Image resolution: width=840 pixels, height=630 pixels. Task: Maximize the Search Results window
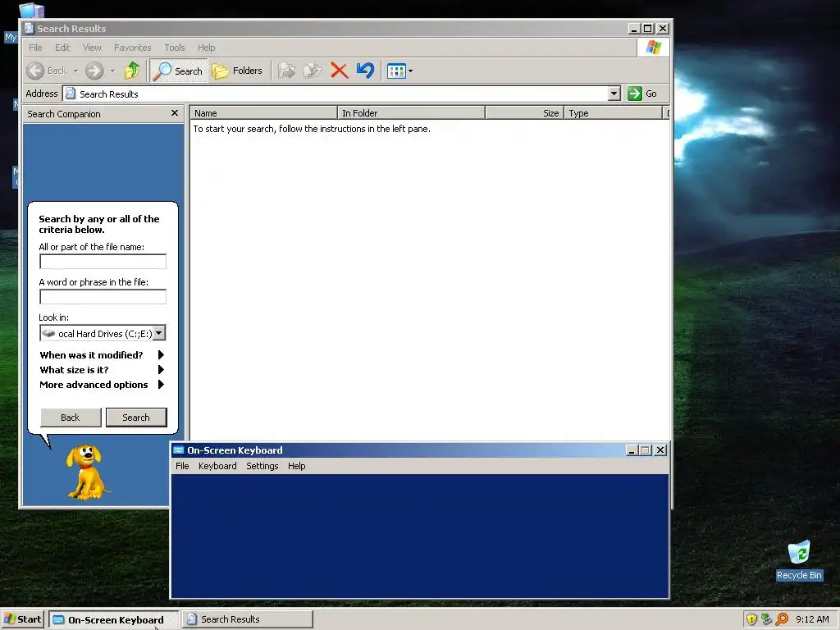(x=648, y=29)
